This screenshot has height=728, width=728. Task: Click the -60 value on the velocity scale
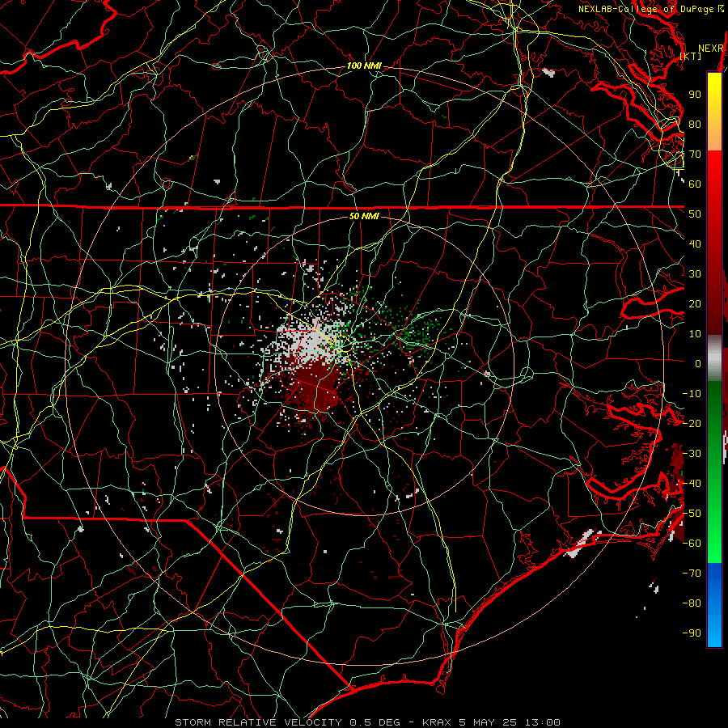tap(692, 544)
